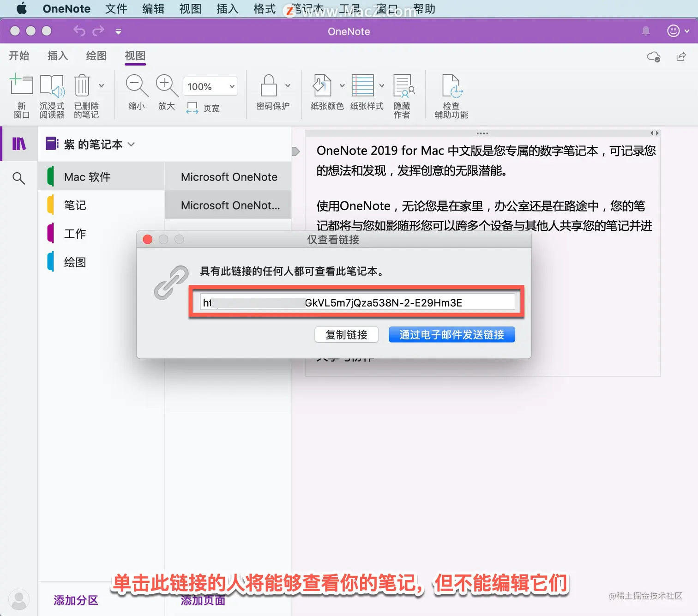Open the 编辑 menu in the menu bar

153,9
